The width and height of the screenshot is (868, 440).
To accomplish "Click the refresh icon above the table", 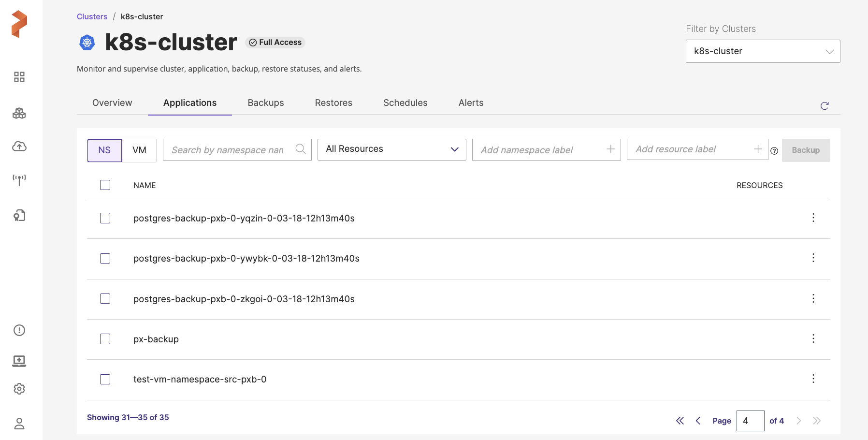I will click(x=825, y=106).
